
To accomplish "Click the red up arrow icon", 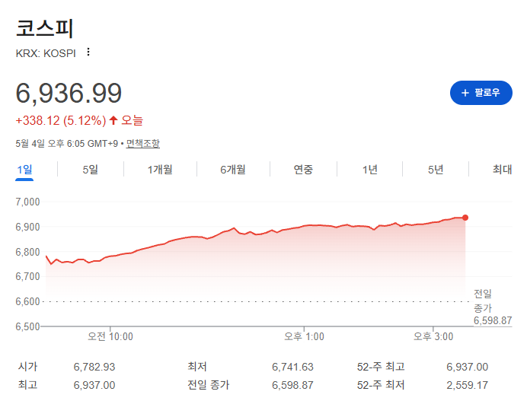I will coord(113,120).
